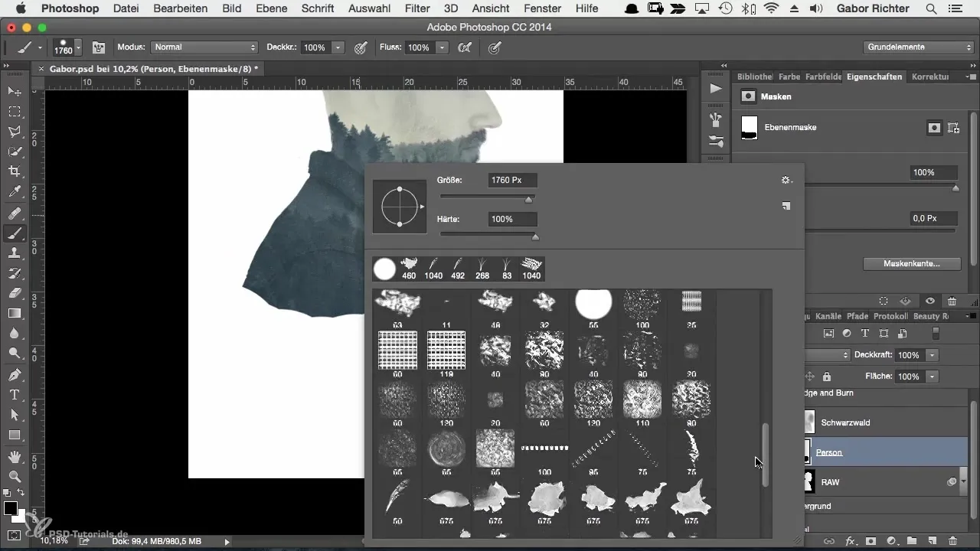Image resolution: width=980 pixels, height=551 pixels.
Task: Toggle mask visibility eye in Properties panel
Action: click(929, 302)
